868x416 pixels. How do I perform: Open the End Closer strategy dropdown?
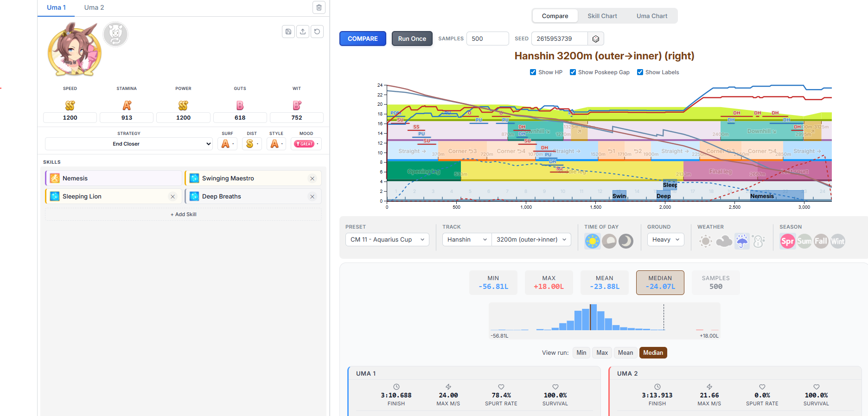(129, 144)
